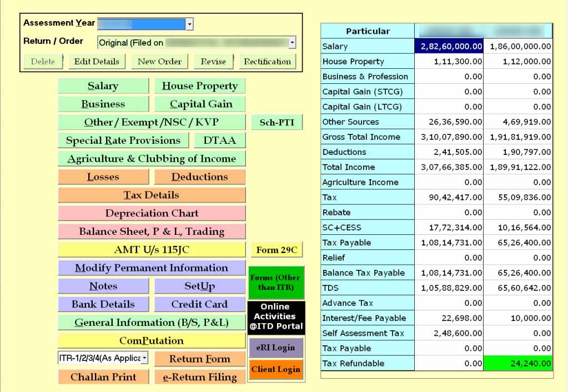This screenshot has height=392, width=568.
Task: Click the Edit Details button
Action: (x=97, y=62)
